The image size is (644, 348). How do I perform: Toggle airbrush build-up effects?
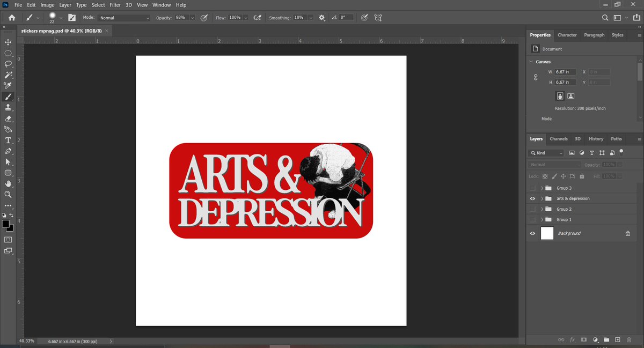[x=258, y=18]
